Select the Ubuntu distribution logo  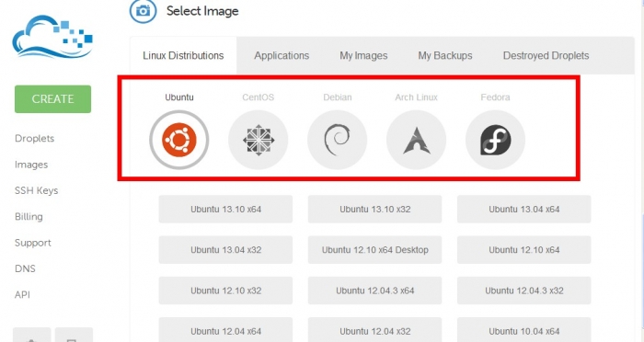pyautogui.click(x=179, y=140)
